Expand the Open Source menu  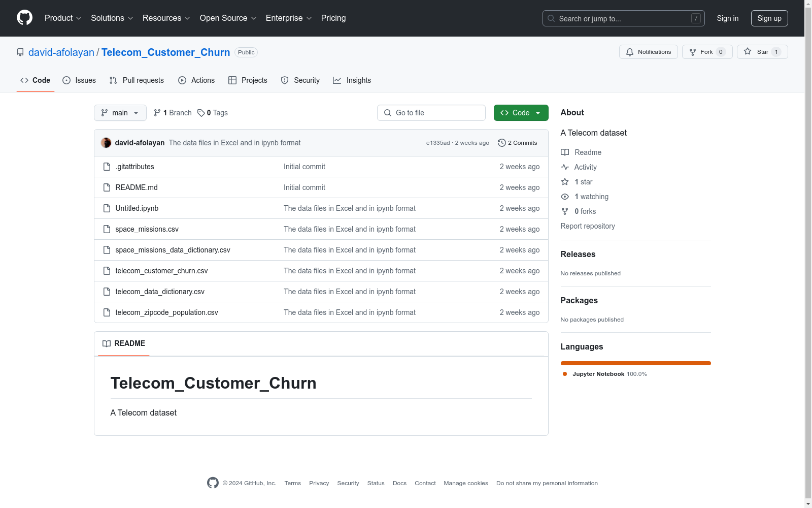tap(228, 18)
